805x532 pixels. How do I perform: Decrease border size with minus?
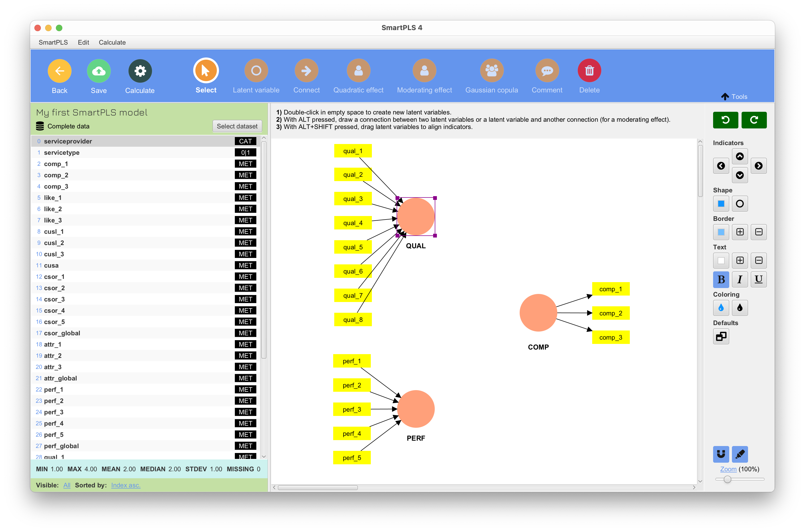(x=759, y=232)
